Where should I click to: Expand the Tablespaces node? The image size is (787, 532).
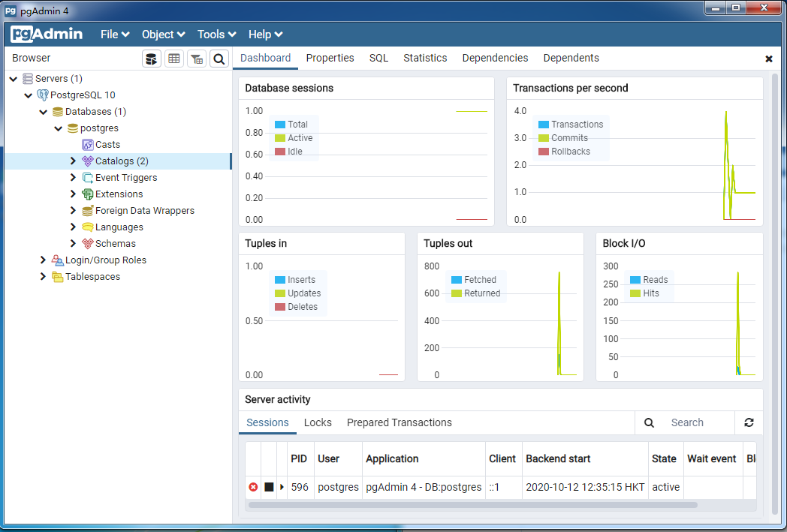point(43,277)
